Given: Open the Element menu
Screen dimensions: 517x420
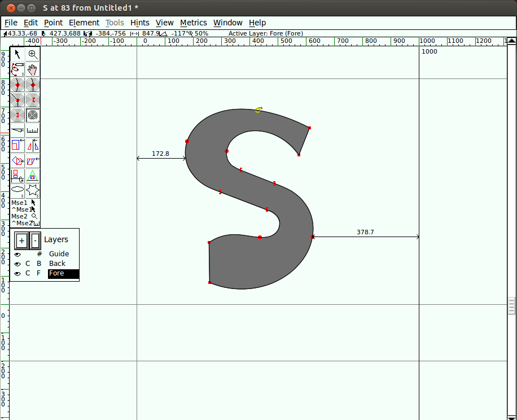Looking at the screenshot, I should pyautogui.click(x=84, y=23).
